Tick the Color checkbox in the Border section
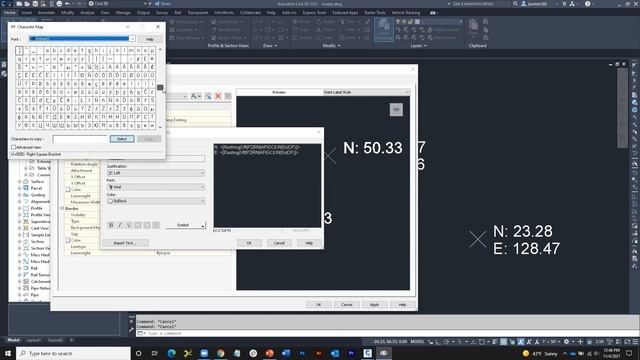The image size is (640, 360). click(68, 240)
